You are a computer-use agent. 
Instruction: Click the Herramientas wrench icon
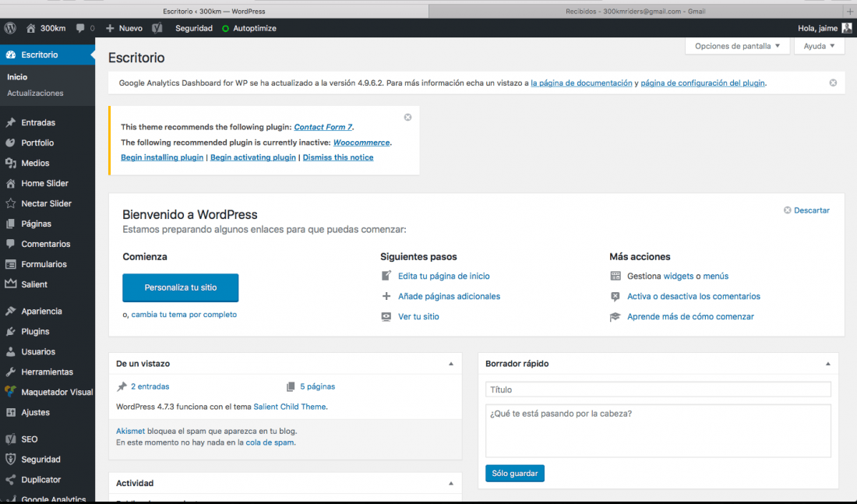[10, 372]
